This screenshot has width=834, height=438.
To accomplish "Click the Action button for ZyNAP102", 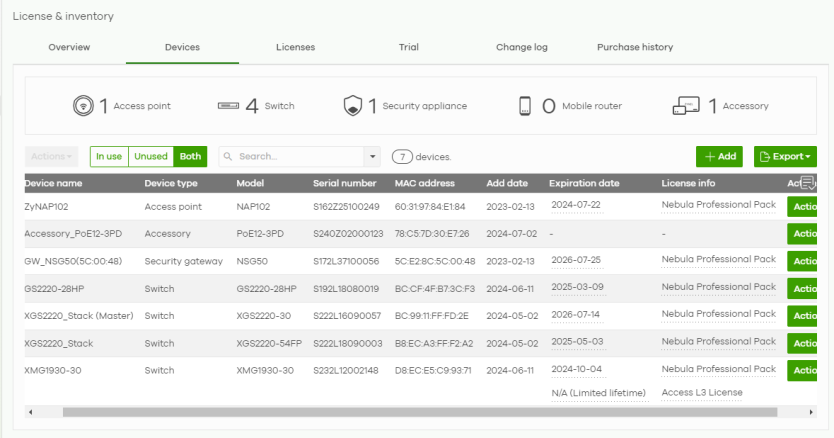I will point(803,206).
